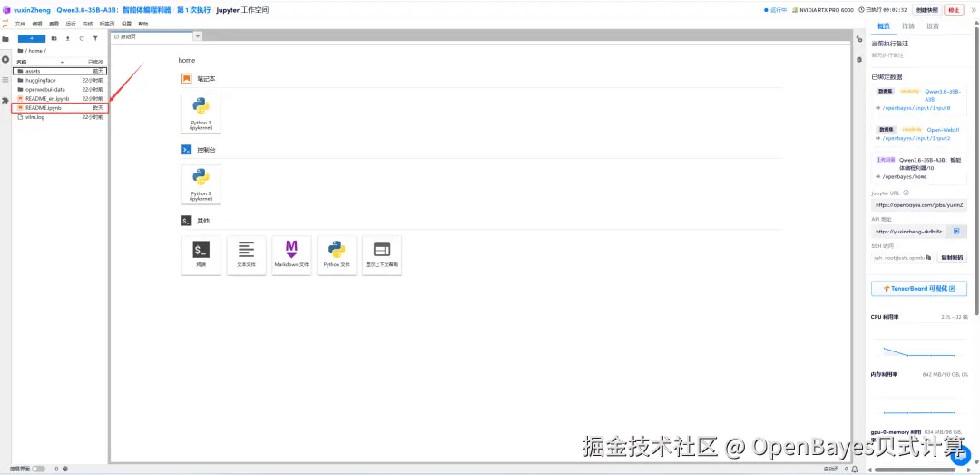The image size is (980, 475).
Task: Switch to the 设置 tab in right panel
Action: [x=933, y=26]
